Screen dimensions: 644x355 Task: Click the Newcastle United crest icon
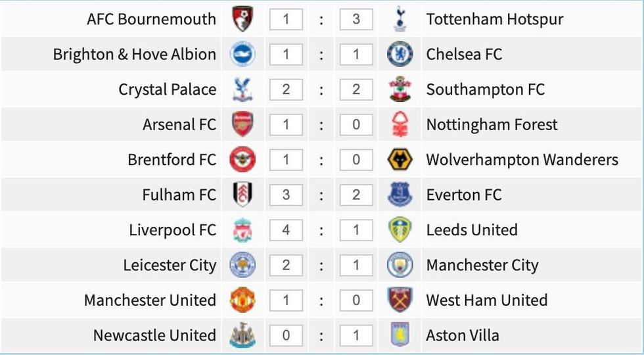click(243, 335)
